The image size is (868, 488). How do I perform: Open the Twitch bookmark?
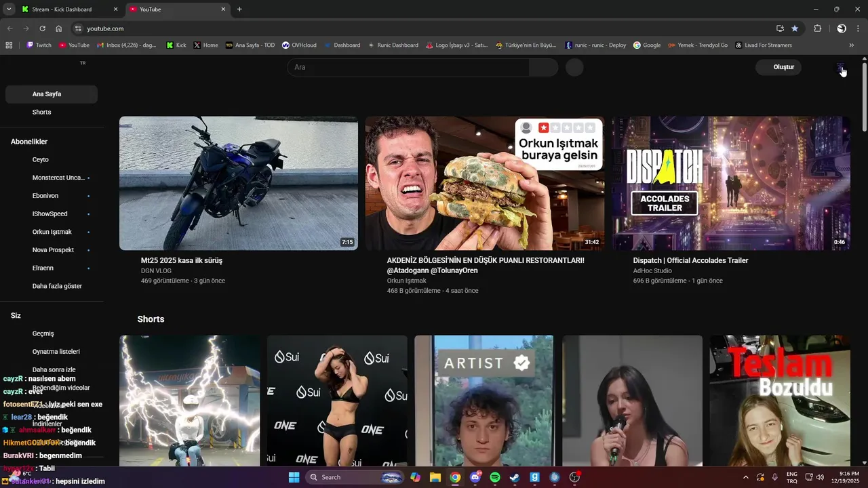click(39, 45)
